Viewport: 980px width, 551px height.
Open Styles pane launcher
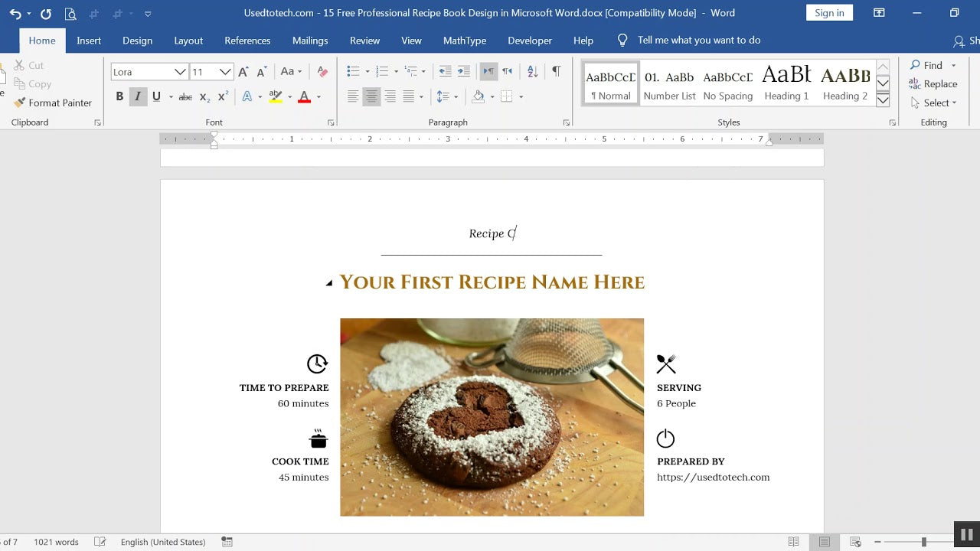(x=893, y=122)
